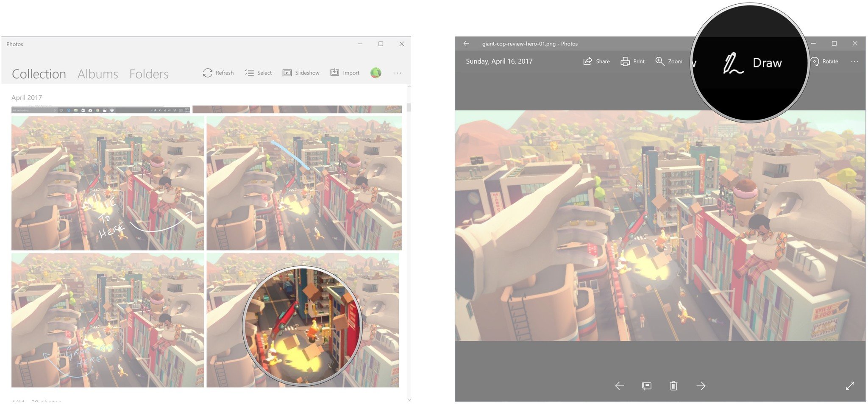Viewport: 868px width, 404px height.
Task: Click the date Sunday, April 16, 2017
Action: [499, 61]
